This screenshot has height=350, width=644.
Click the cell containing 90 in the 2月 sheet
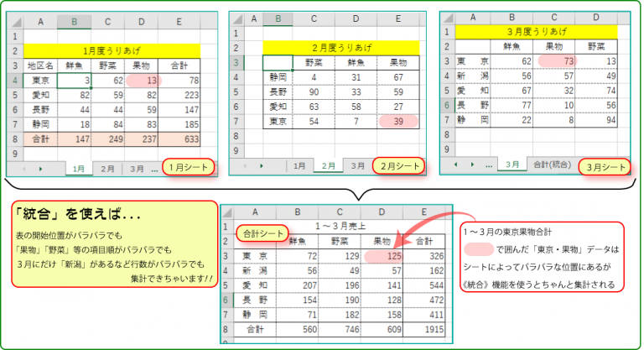[x=314, y=91]
